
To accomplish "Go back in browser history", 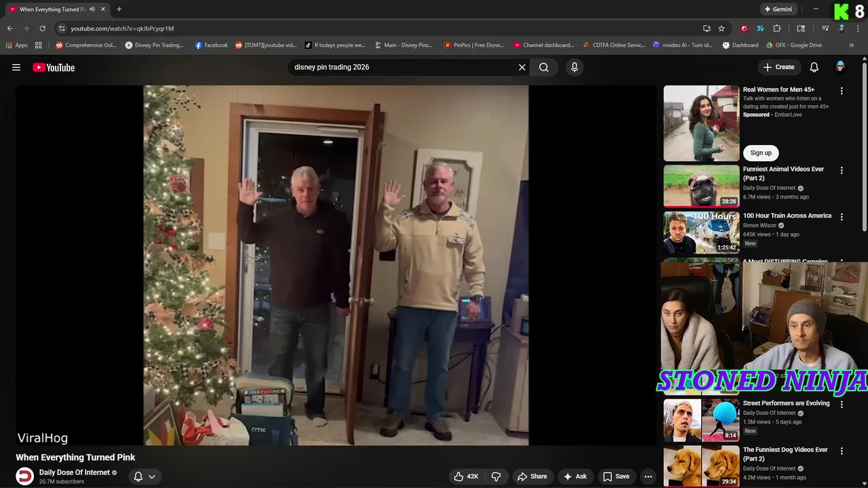I will coord(9,28).
